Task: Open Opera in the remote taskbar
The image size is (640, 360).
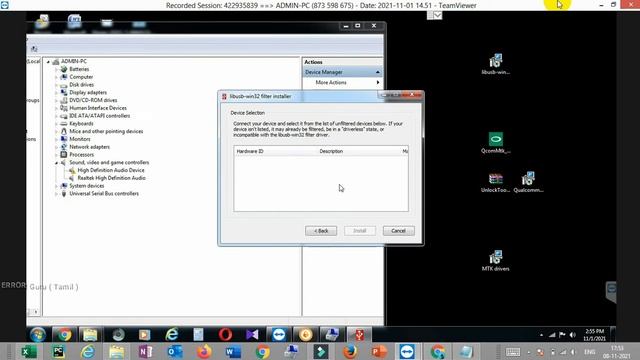Action: pos(225,335)
